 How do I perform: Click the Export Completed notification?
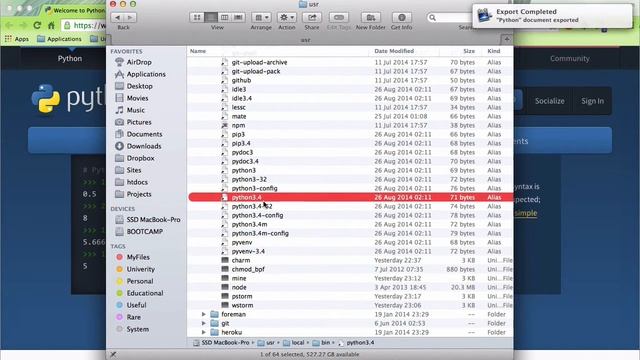[x=552, y=16]
